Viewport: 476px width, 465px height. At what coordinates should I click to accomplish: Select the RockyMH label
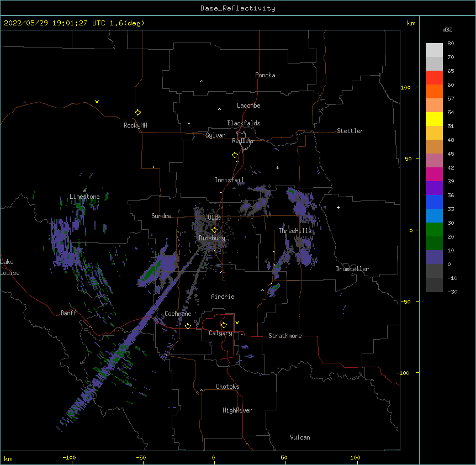pos(135,125)
